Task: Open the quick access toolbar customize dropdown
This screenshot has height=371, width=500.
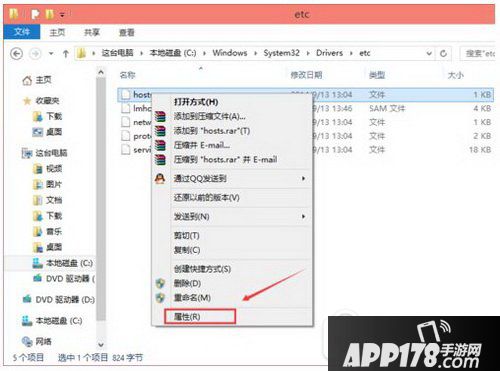Action: click(x=62, y=15)
